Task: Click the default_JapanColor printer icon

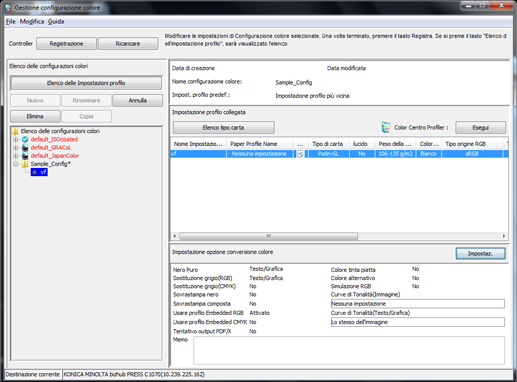Action: pos(25,156)
